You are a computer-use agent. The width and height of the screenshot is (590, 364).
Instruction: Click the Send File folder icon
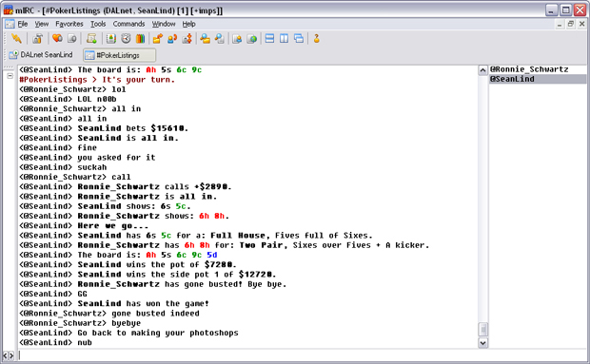coord(158,38)
